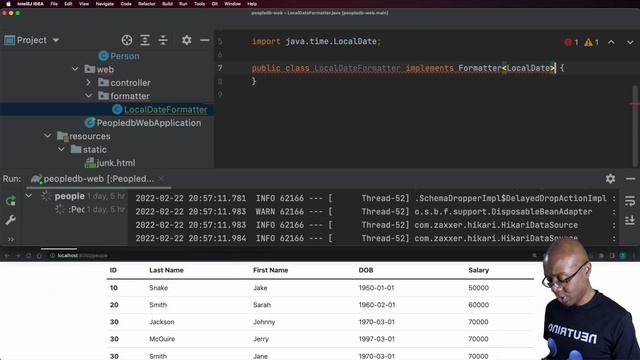Click the Sarah first name cell

[x=262, y=305]
